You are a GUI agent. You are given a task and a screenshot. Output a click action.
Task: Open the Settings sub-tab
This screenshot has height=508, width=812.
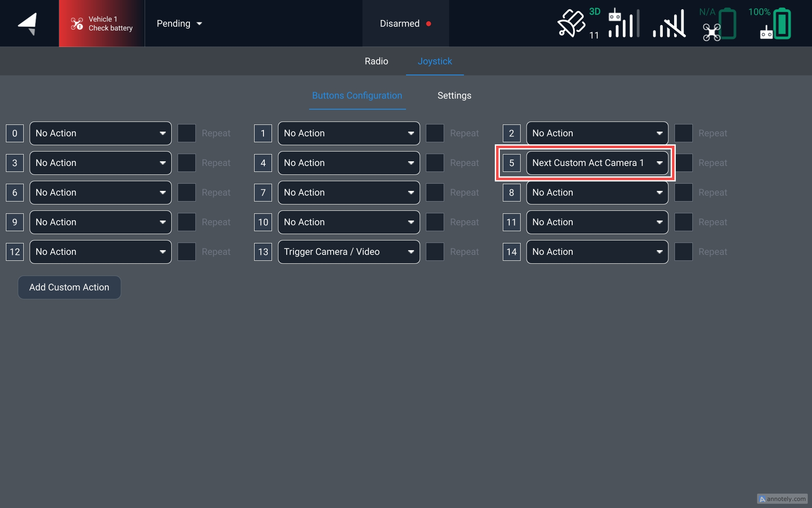point(454,96)
